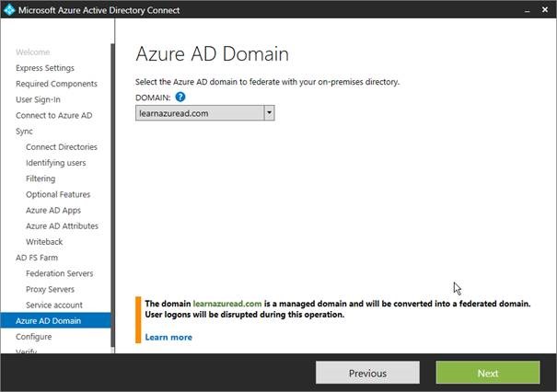Select Service account step
The image size is (557, 392).
click(54, 305)
